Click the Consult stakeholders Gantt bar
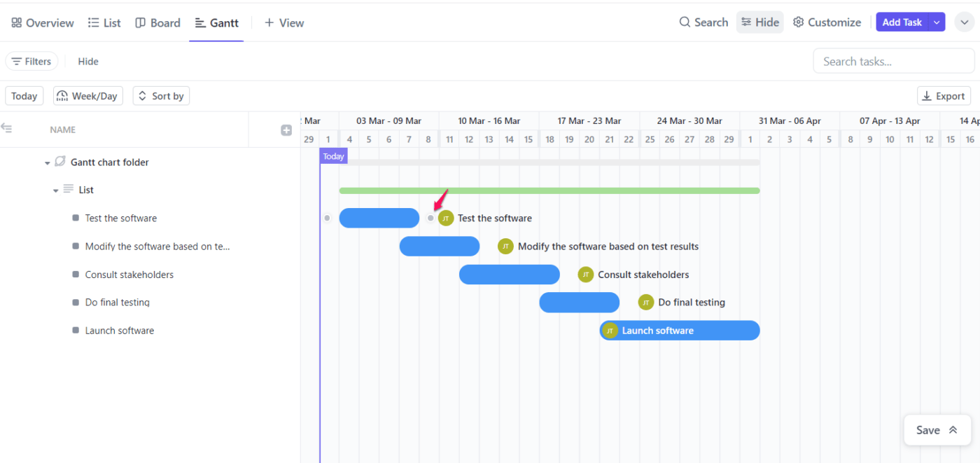Screen dimensions: 980x463 tap(510, 275)
